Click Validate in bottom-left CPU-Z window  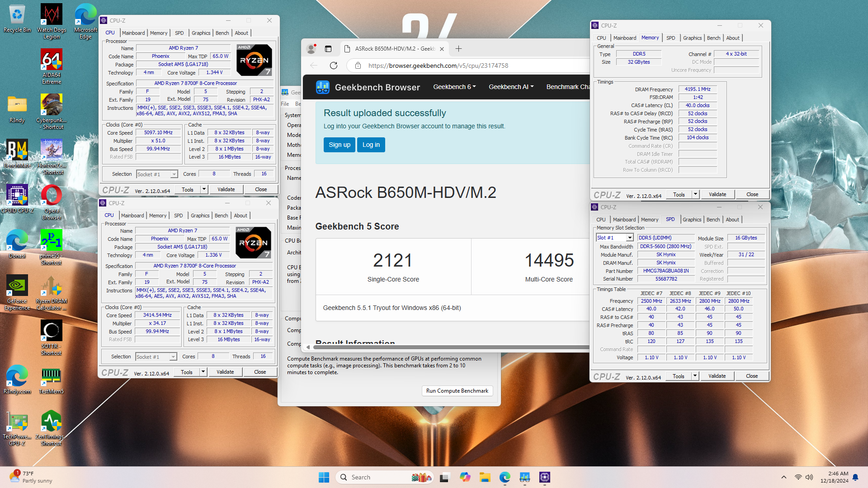[225, 372]
